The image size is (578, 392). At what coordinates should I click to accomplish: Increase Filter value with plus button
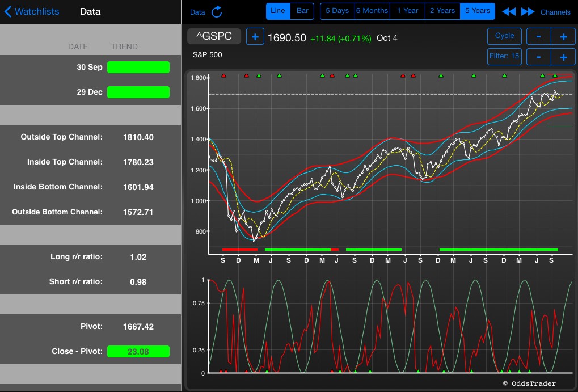[x=563, y=57]
